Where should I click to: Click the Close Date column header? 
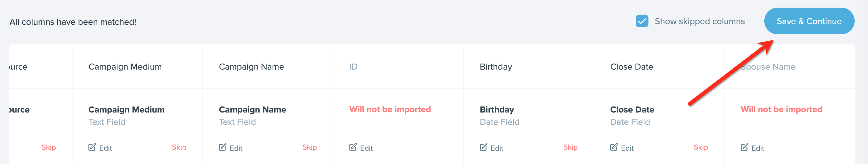pos(632,67)
